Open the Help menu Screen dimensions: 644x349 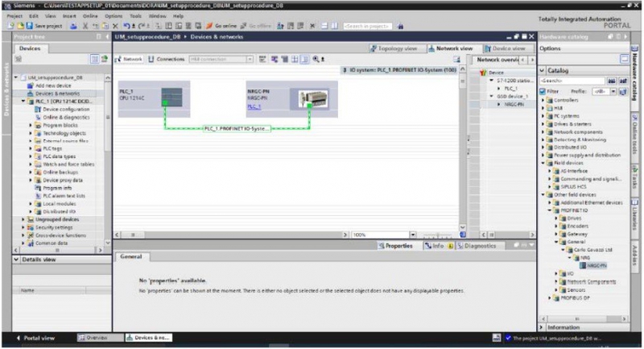click(x=178, y=16)
